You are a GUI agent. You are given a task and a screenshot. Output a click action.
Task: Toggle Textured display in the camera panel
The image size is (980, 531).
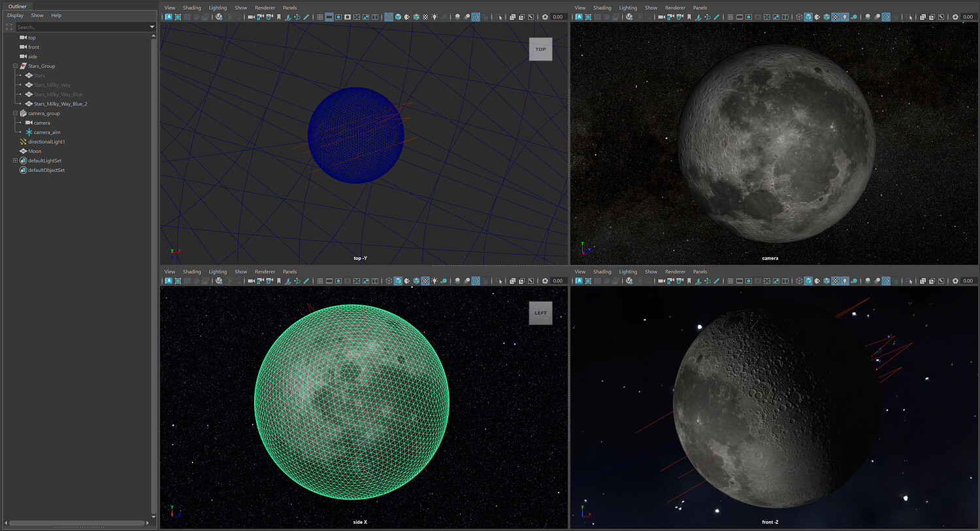coord(836,17)
